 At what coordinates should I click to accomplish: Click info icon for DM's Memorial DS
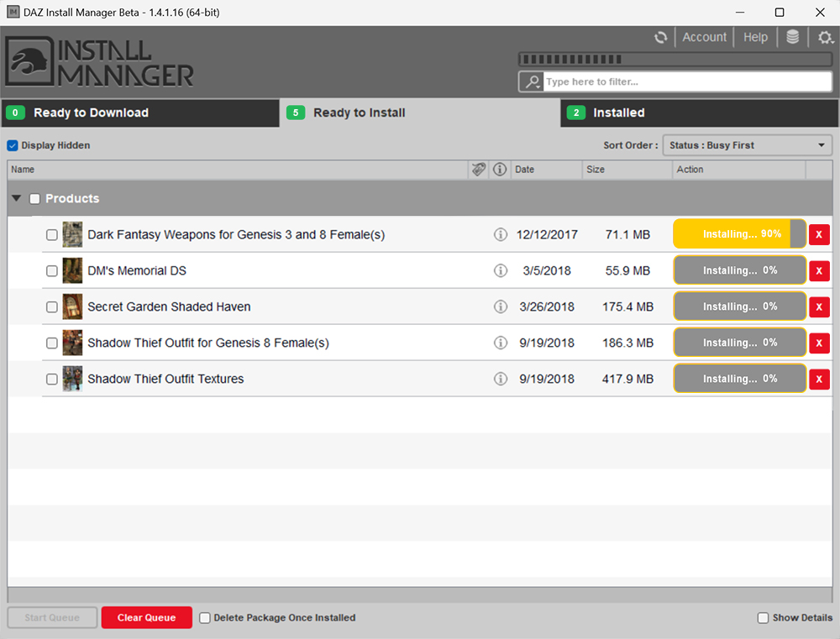click(501, 270)
